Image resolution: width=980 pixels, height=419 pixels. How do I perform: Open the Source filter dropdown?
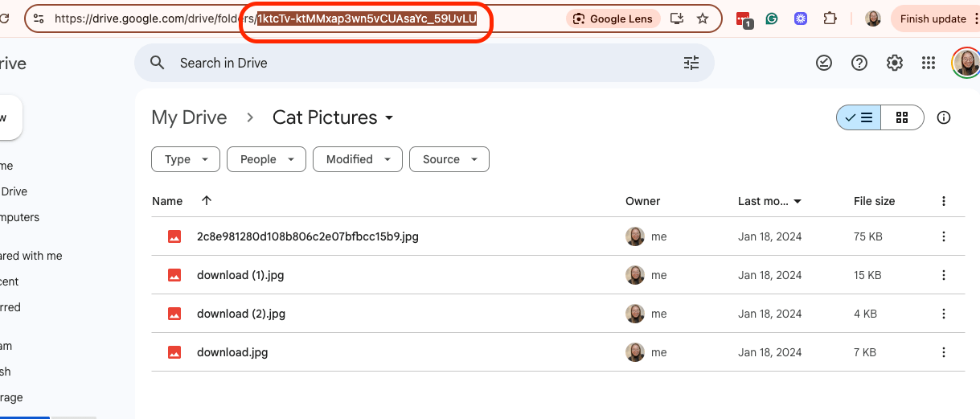pos(449,159)
